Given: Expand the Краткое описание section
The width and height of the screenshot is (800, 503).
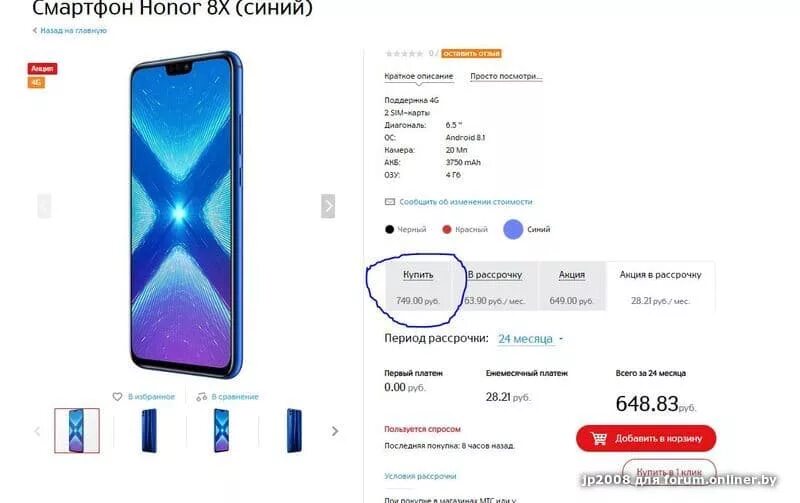Looking at the screenshot, I should pos(419,76).
